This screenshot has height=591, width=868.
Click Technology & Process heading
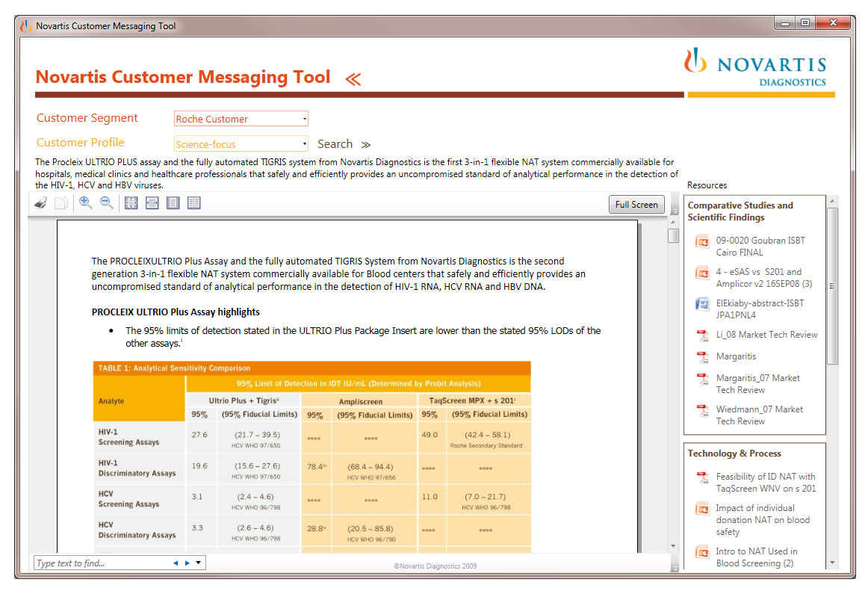(x=734, y=453)
